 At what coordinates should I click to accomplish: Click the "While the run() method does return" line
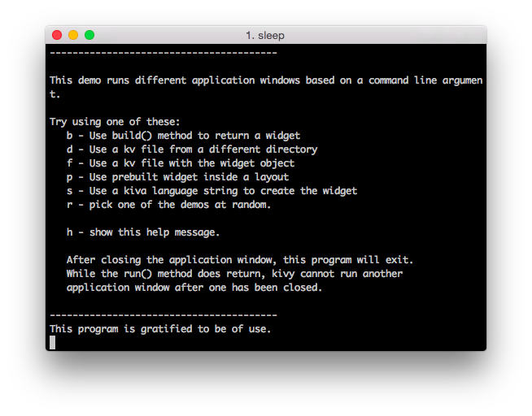click(x=234, y=274)
